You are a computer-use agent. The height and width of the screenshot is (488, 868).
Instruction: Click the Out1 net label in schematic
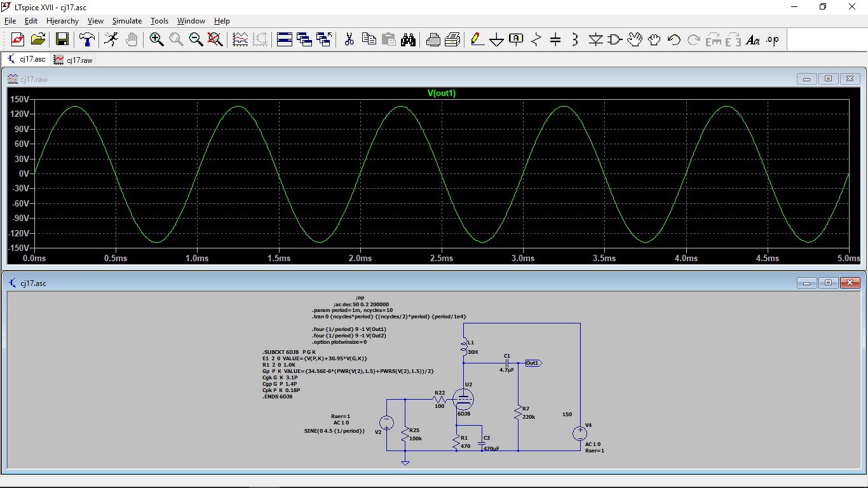tap(532, 363)
